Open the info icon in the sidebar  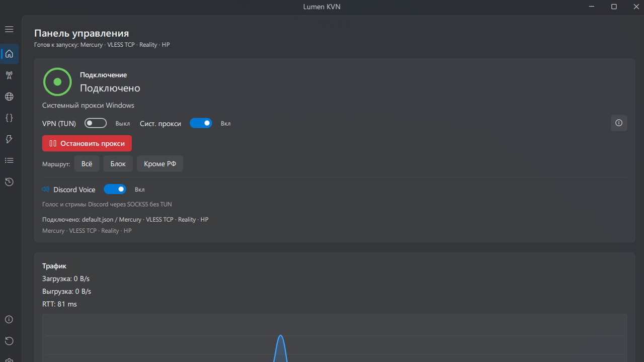9,320
